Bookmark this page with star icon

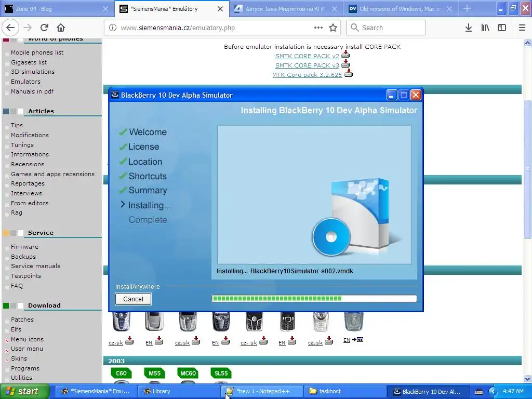tap(333, 28)
